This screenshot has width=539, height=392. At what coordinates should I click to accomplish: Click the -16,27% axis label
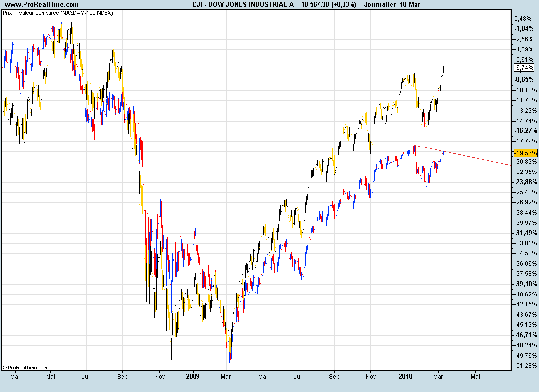click(x=525, y=131)
